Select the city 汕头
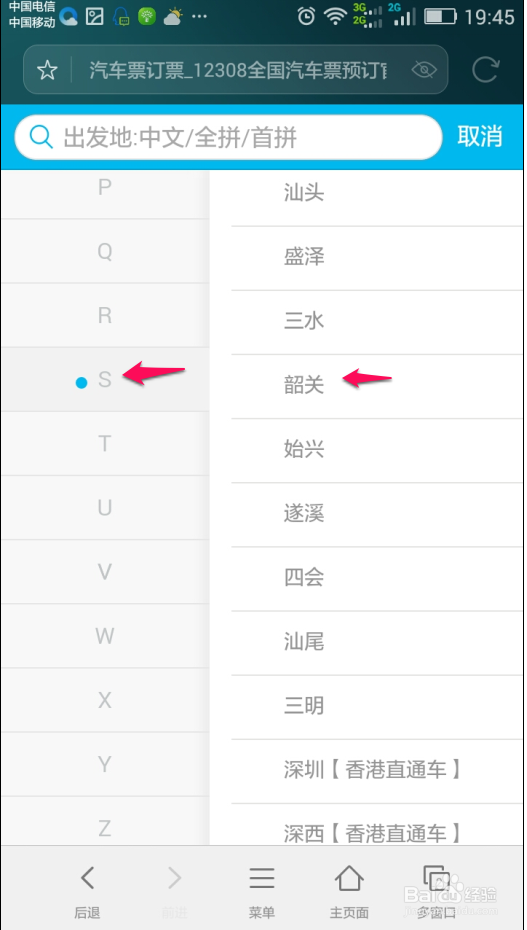The width and height of the screenshot is (527, 930). pyautogui.click(x=377, y=194)
